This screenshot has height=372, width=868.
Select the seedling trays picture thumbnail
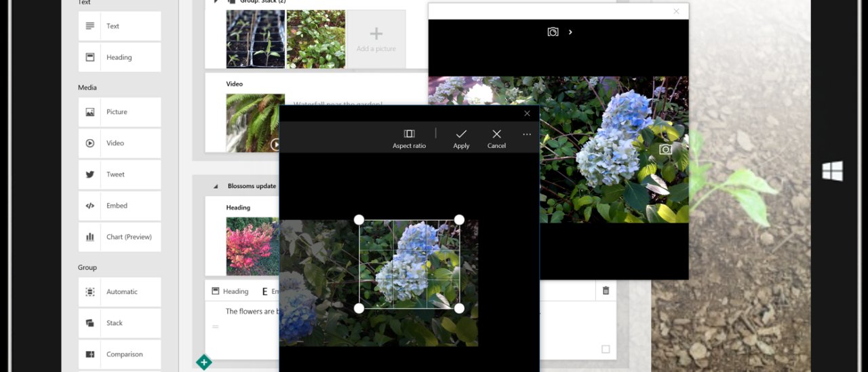(x=256, y=39)
